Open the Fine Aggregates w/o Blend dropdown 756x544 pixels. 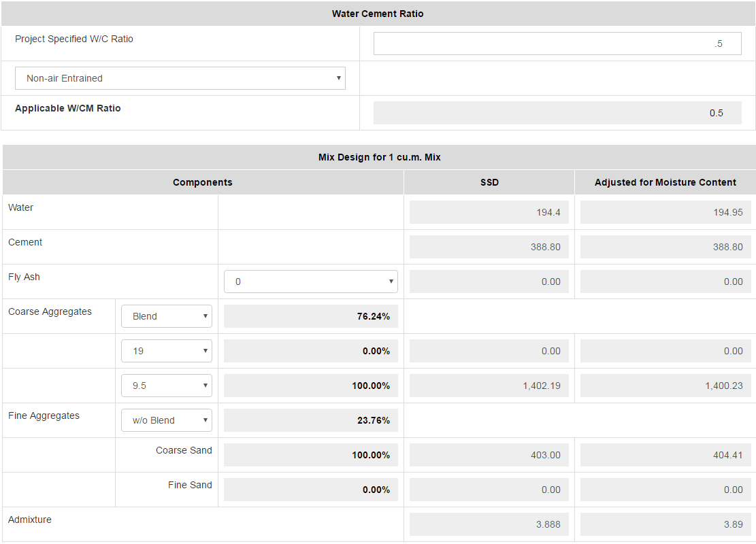[167, 420]
